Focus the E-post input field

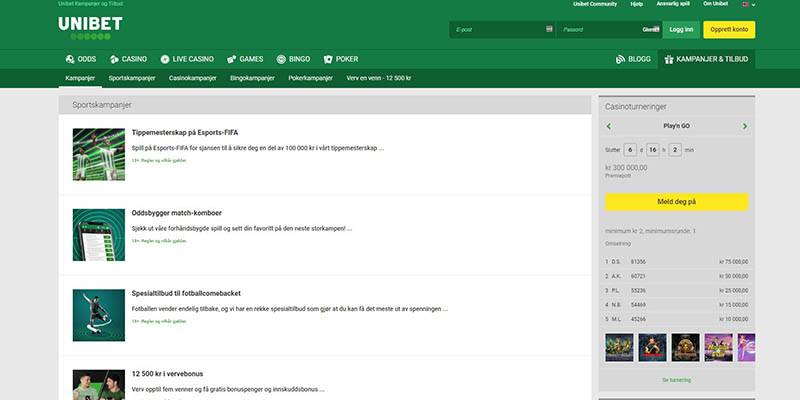pyautogui.click(x=502, y=30)
